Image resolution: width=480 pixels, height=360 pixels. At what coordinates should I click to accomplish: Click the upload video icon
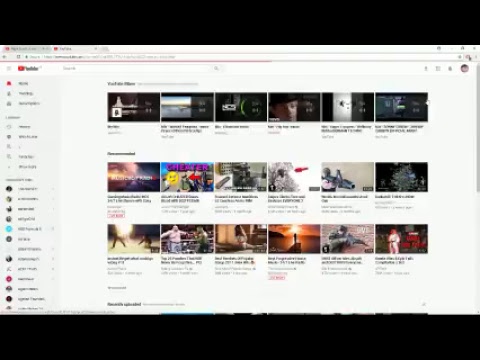426,68
